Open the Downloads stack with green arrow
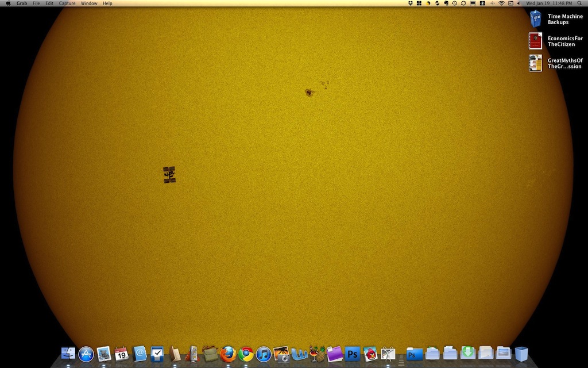 [467, 354]
